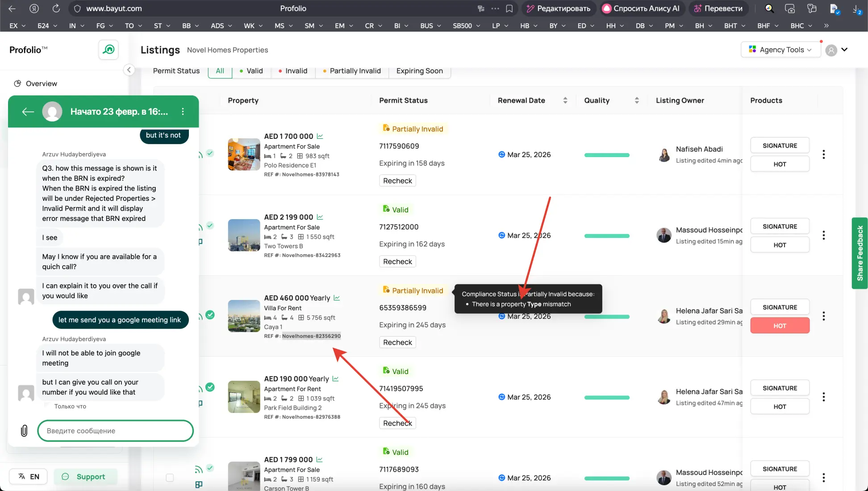Reload the bayut.com page
Screen dimensions: 868x491
pyautogui.click(x=56, y=8)
